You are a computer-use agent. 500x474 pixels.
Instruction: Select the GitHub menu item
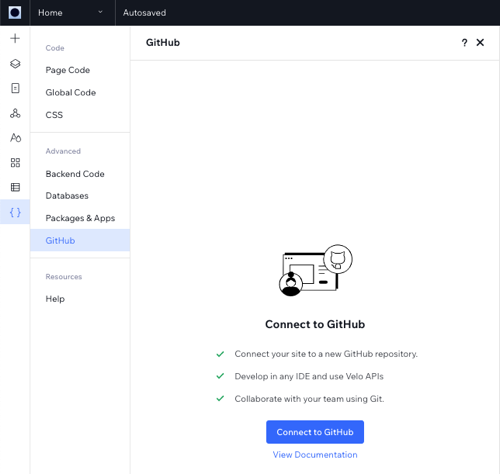click(80, 240)
